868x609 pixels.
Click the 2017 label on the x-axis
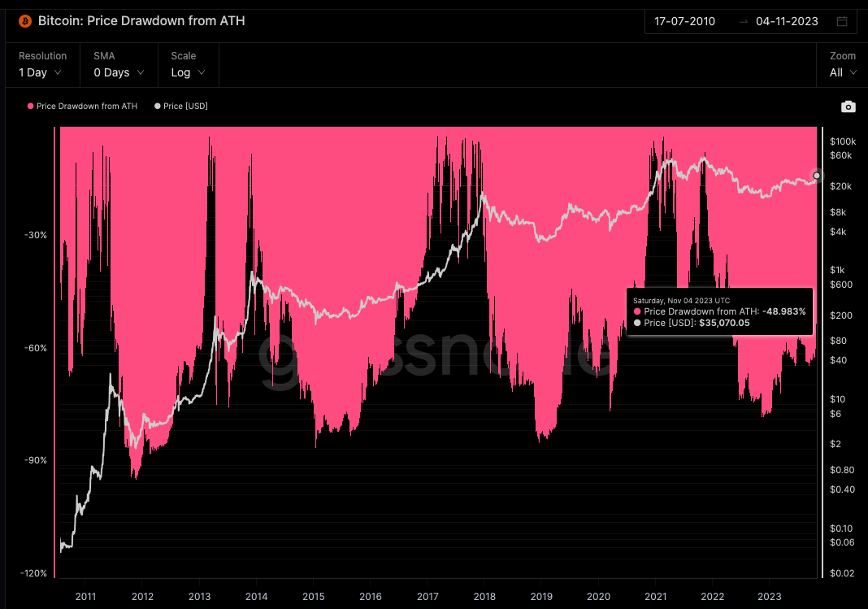click(x=427, y=597)
